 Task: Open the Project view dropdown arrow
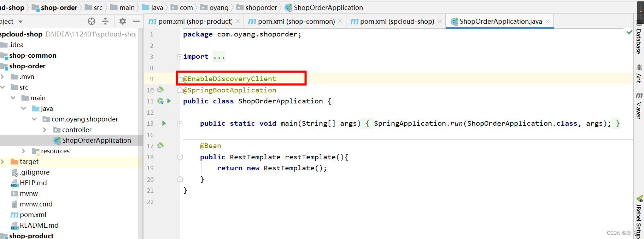click(x=21, y=22)
